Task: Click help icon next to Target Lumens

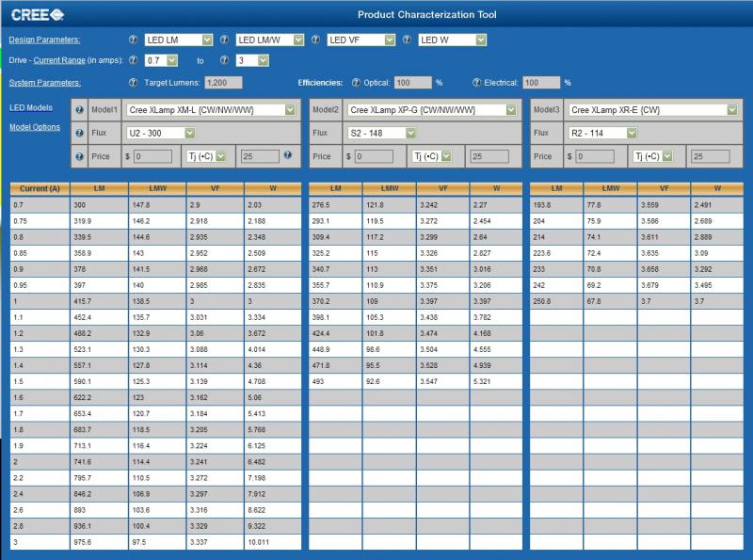Action: click(x=133, y=83)
